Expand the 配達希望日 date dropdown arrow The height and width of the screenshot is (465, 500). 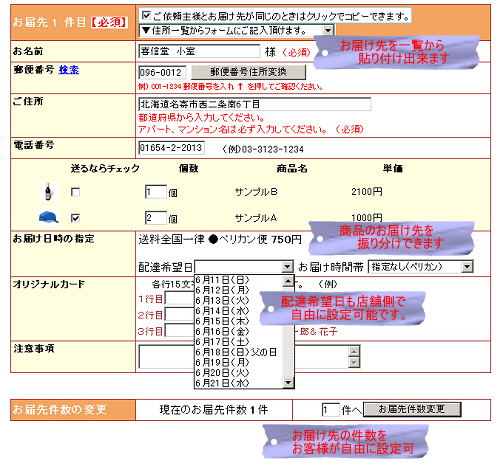(x=287, y=267)
